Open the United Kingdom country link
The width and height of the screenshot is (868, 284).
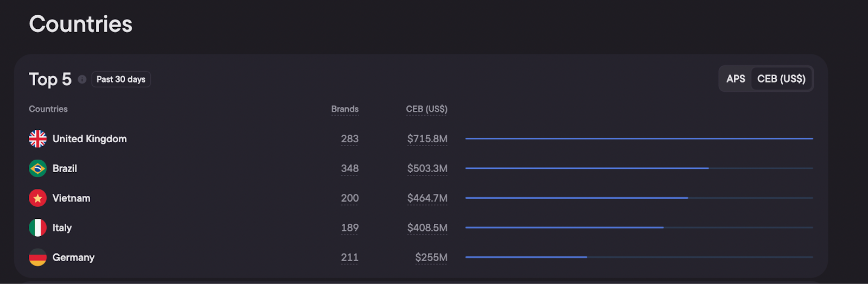click(90, 139)
